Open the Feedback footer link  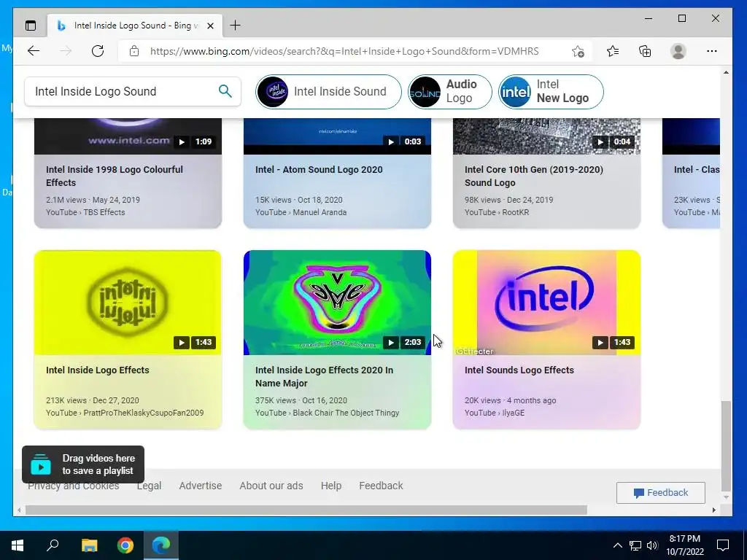(x=381, y=486)
